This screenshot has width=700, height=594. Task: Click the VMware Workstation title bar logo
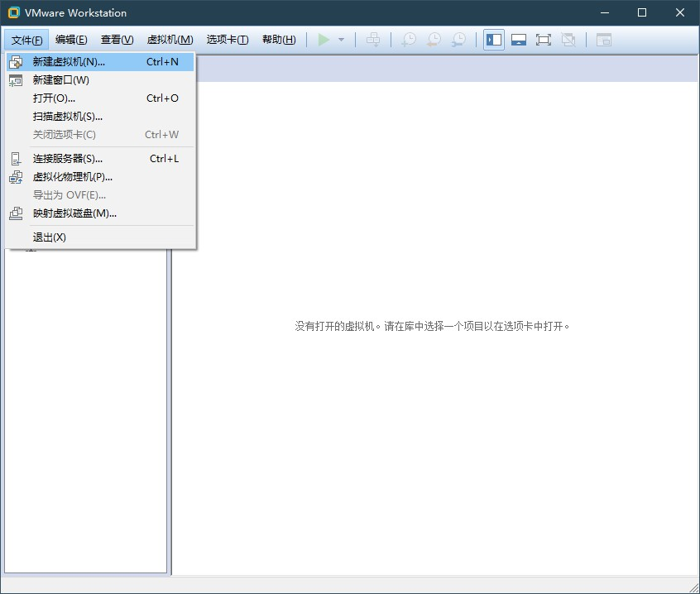[14, 12]
